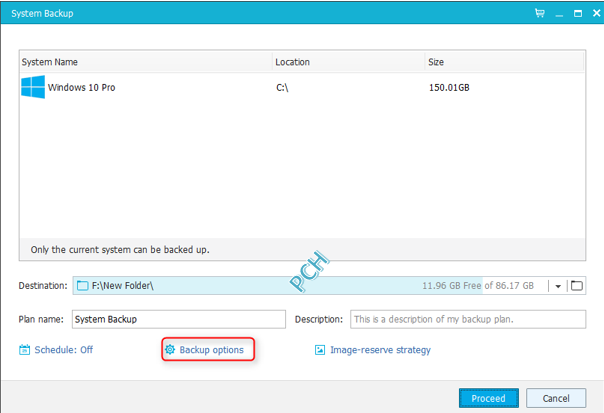Click the Windows logo icon in system list

tap(33, 87)
